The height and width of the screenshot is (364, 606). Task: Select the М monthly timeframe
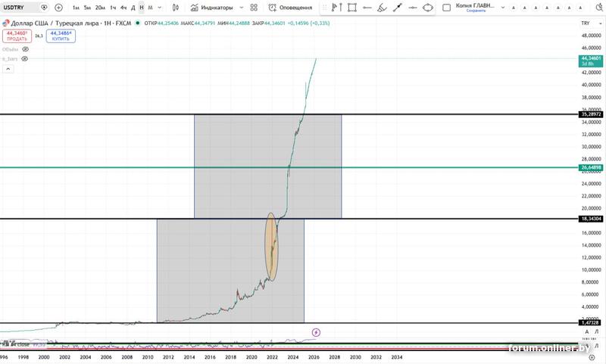tap(150, 8)
